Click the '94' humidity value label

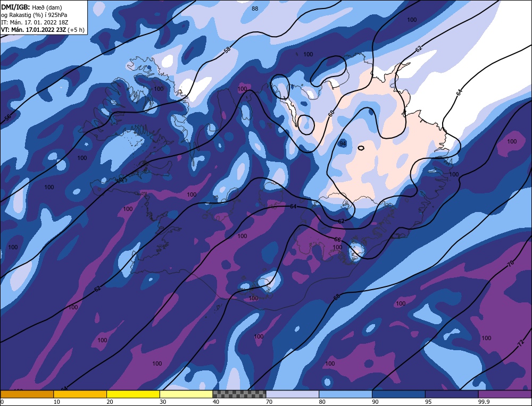(x=343, y=143)
